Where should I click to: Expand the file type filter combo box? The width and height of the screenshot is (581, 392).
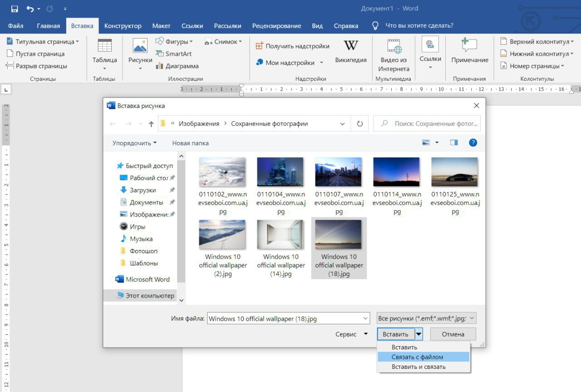point(426,318)
